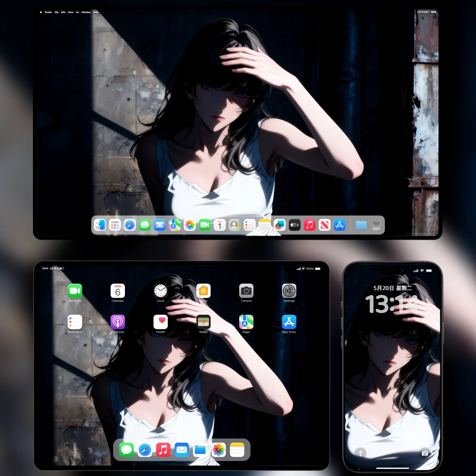The width and height of the screenshot is (476, 476).
Task: Open the Downloads folder in Mac dock
Action: click(x=361, y=225)
